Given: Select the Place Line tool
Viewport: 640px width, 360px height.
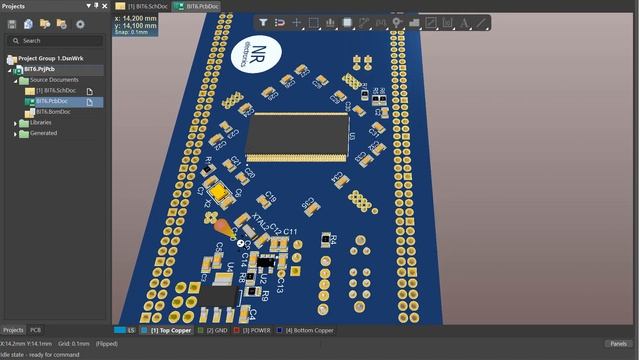Looking at the screenshot, I should click(481, 22).
